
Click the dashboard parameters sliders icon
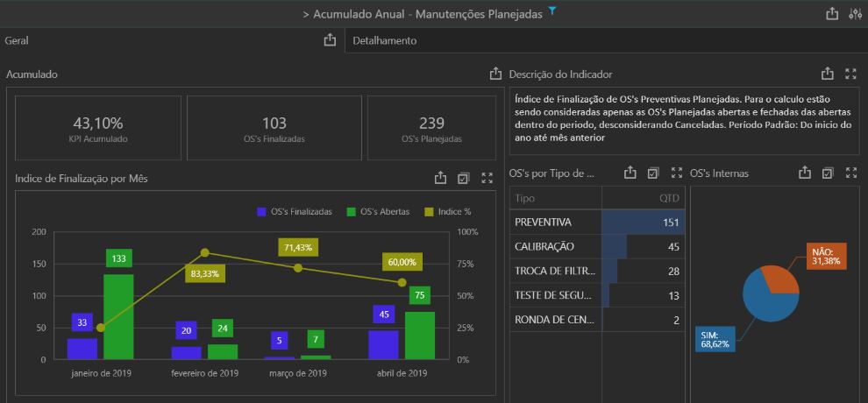click(x=856, y=14)
